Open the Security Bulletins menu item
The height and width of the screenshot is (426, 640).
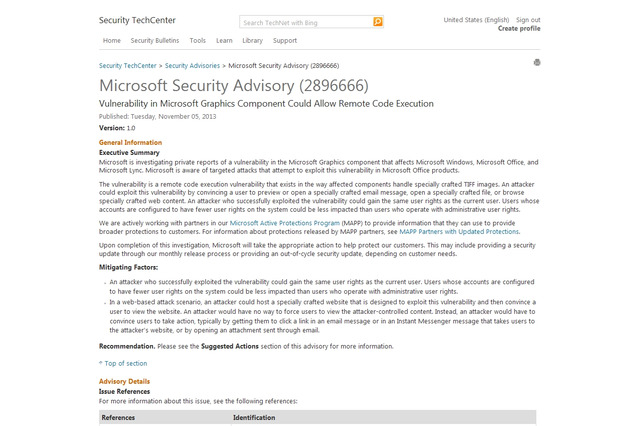[x=155, y=41]
